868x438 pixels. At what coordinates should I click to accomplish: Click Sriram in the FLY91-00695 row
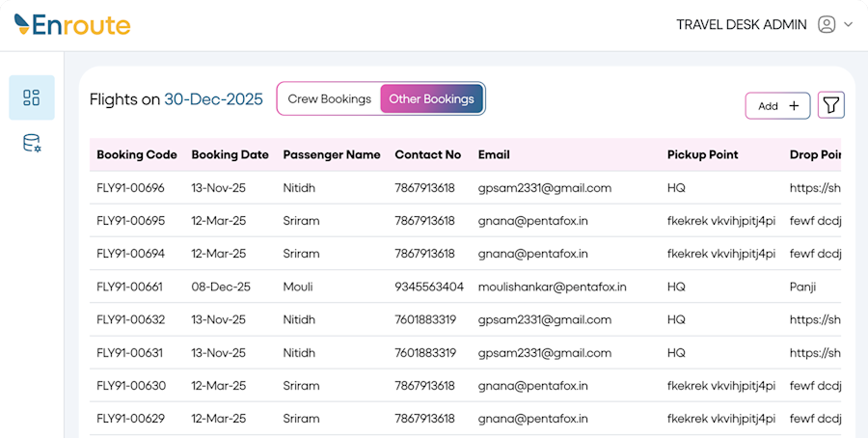tap(301, 221)
